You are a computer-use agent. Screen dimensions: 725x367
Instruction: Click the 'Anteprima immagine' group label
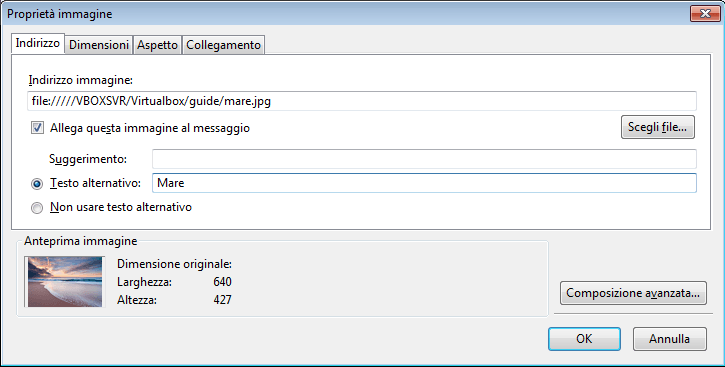80,241
